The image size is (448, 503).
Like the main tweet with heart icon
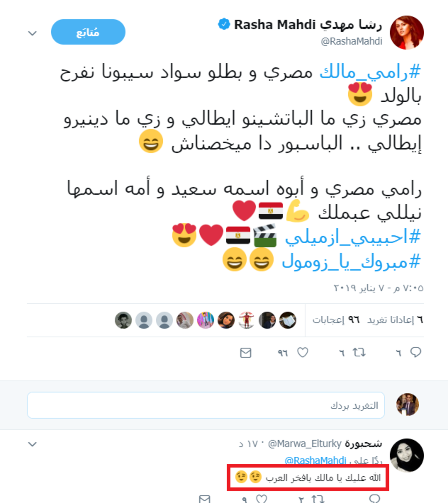(302, 352)
